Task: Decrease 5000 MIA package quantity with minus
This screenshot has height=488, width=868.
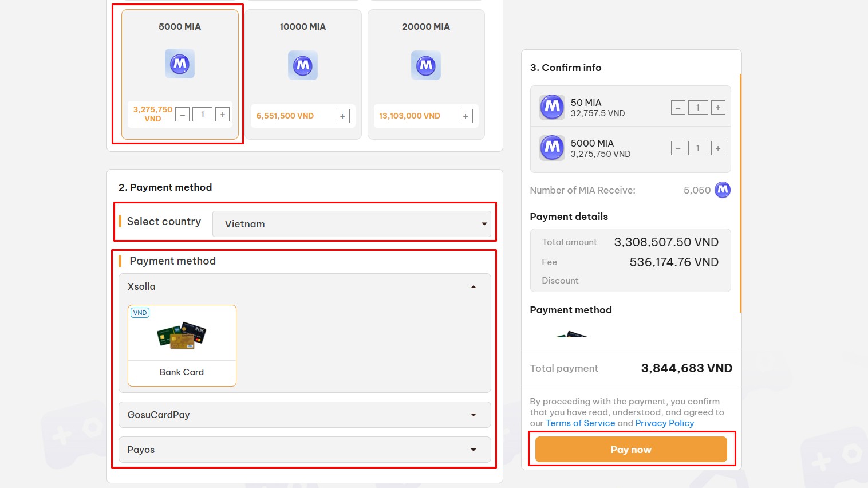Action: pyautogui.click(x=183, y=115)
